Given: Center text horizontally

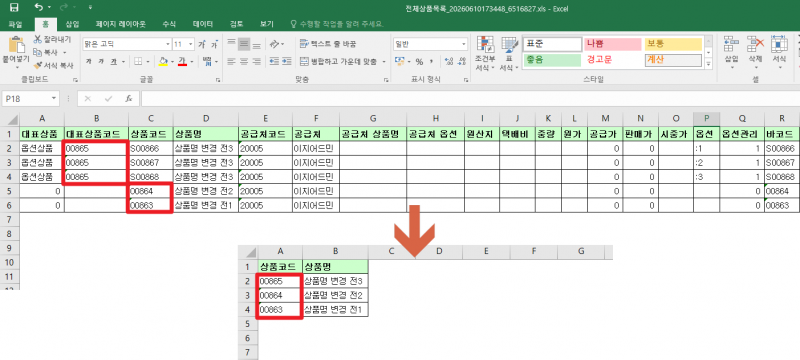Looking at the screenshot, I should coord(244,62).
